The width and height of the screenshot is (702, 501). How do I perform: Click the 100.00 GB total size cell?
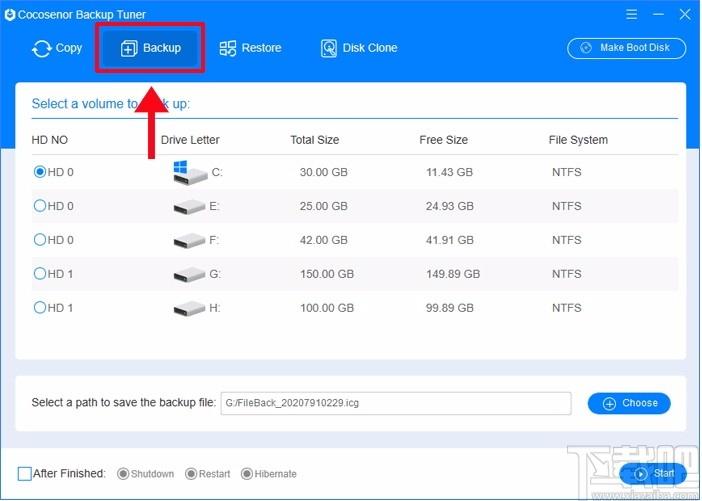(327, 308)
